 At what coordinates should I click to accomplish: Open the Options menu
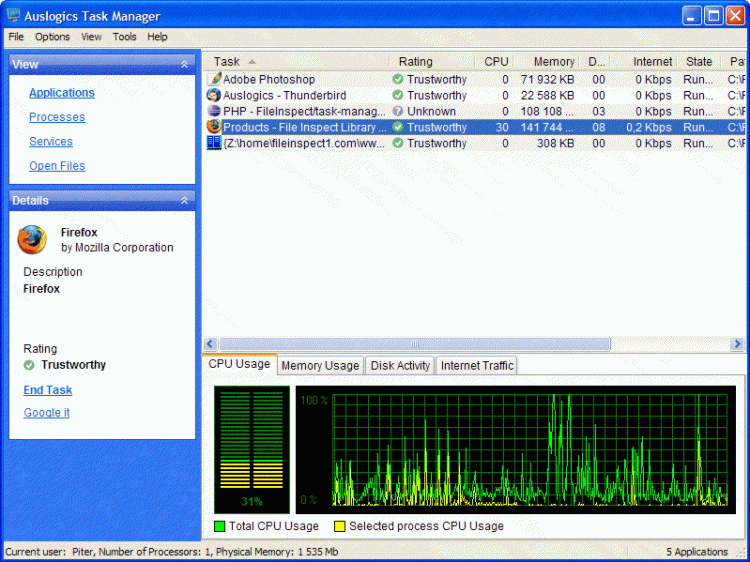tap(52, 37)
